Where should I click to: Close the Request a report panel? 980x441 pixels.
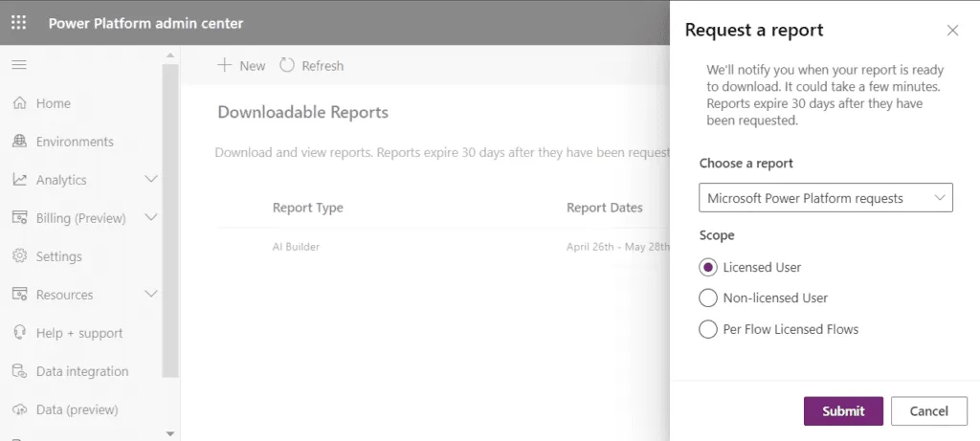point(952,30)
